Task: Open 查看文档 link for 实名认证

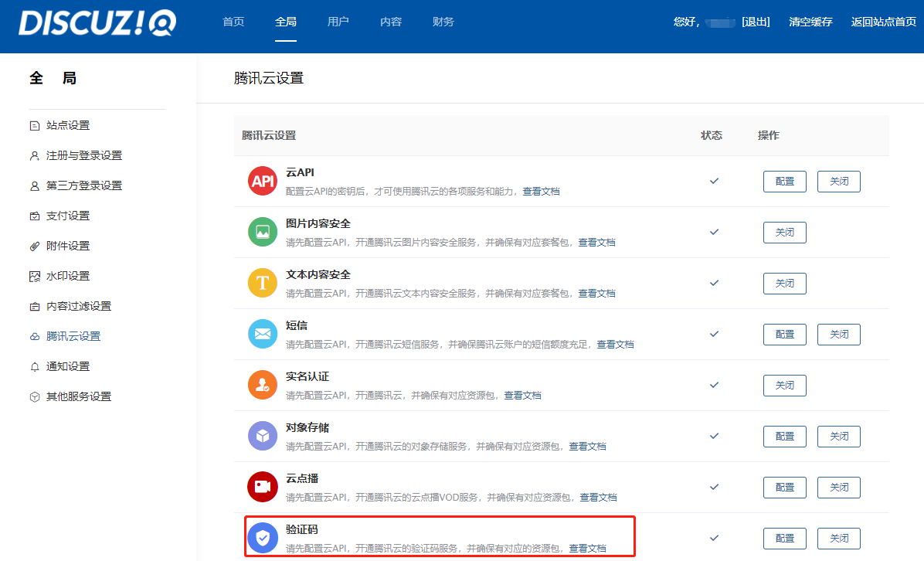Action: click(x=523, y=396)
